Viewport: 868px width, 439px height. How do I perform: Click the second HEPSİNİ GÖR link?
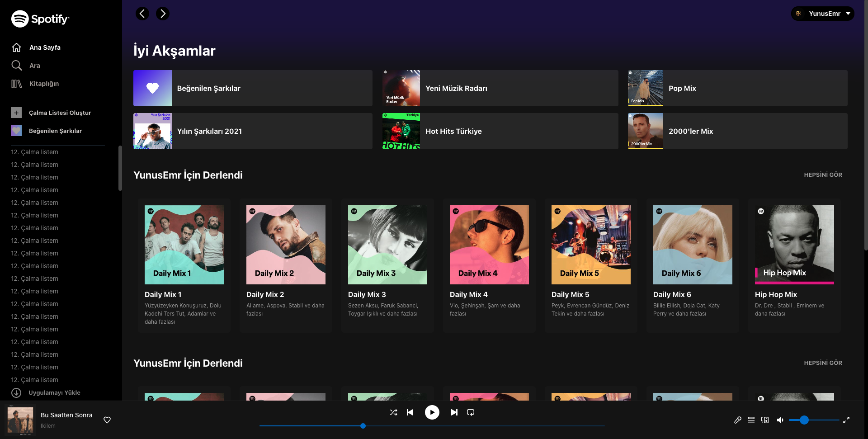coord(823,363)
